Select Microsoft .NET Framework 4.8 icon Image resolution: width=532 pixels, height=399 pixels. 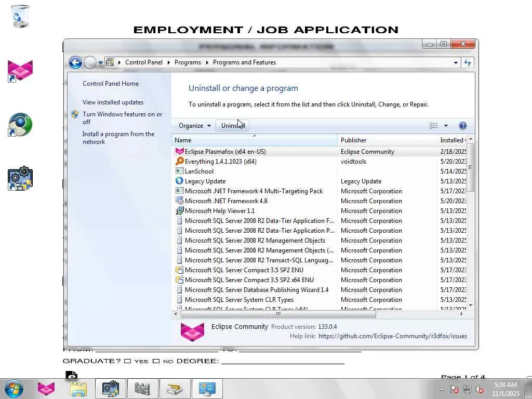[179, 201]
